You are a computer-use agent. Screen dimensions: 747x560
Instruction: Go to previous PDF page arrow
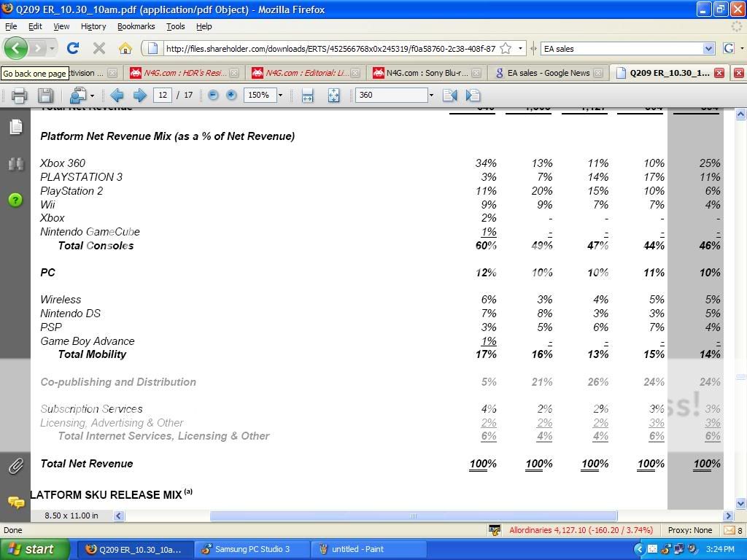click(117, 96)
